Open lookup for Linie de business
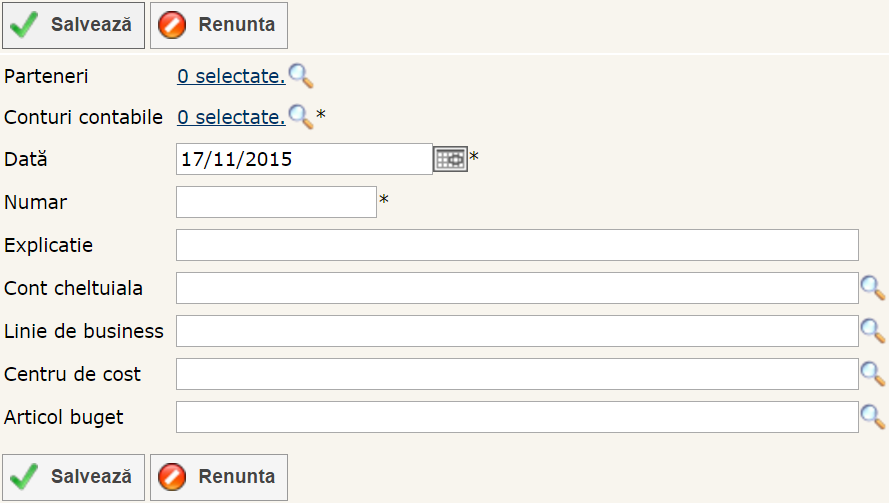The image size is (889, 503). point(873,331)
